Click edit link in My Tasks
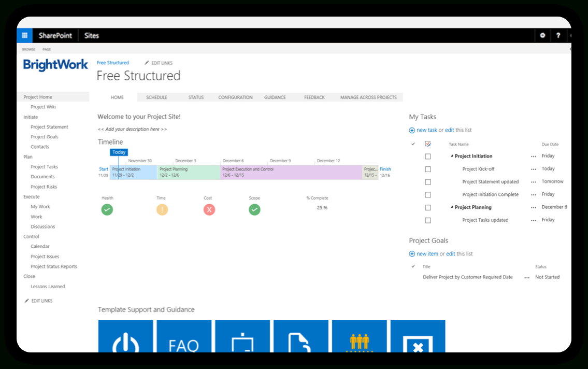 point(450,130)
